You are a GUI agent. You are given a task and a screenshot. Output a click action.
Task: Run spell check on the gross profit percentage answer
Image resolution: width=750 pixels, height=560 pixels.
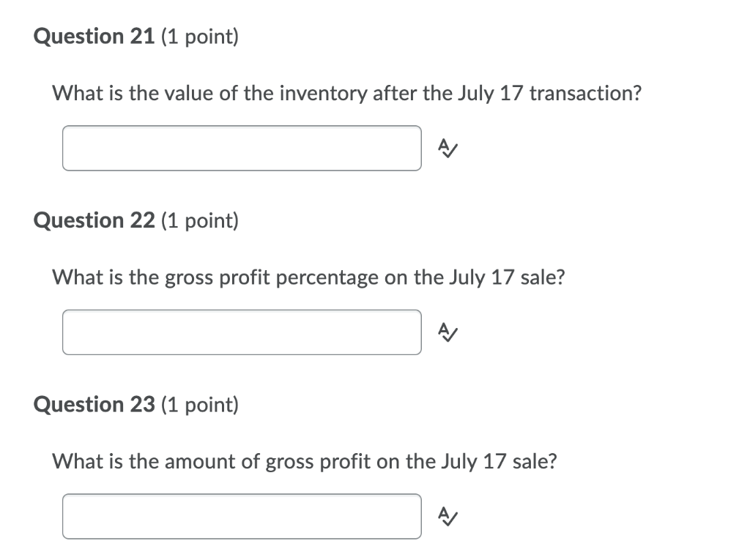[447, 332]
